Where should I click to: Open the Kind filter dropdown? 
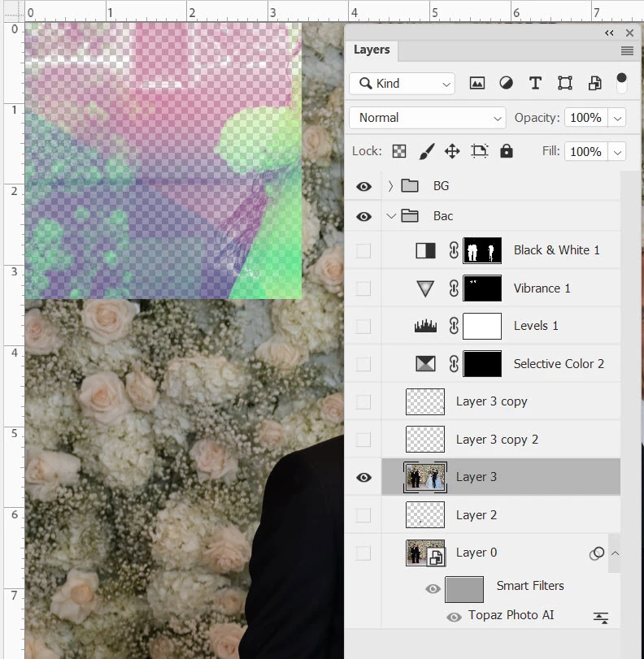point(402,84)
